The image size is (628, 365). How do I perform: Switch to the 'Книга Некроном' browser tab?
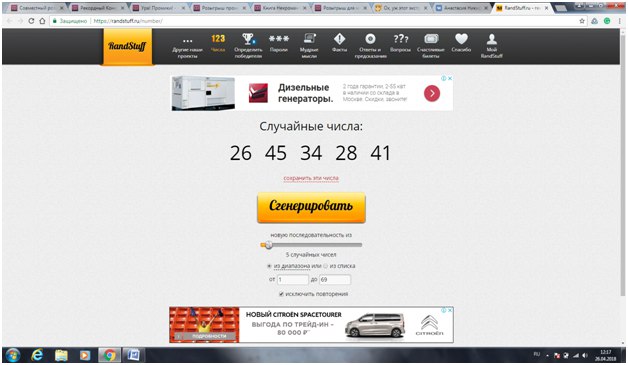pyautogui.click(x=281, y=8)
